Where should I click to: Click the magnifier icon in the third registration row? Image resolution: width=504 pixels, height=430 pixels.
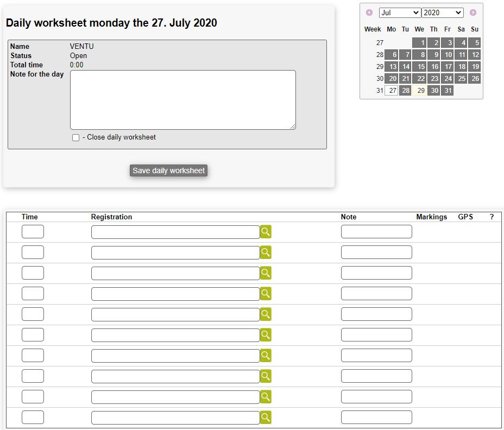tap(265, 273)
